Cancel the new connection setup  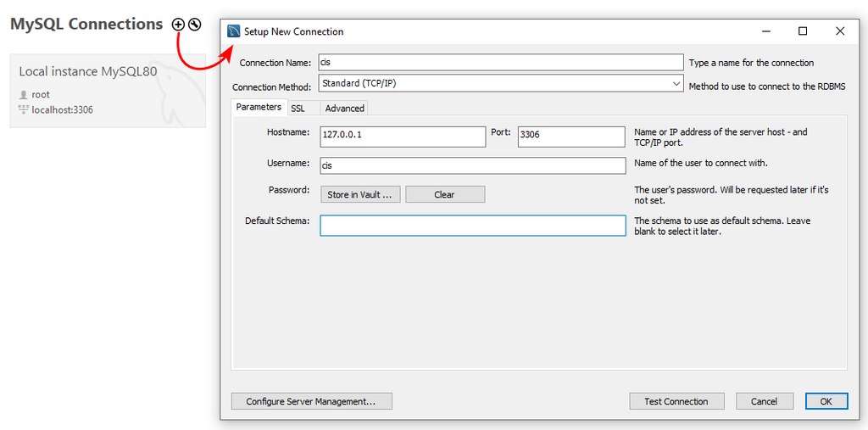(x=764, y=401)
